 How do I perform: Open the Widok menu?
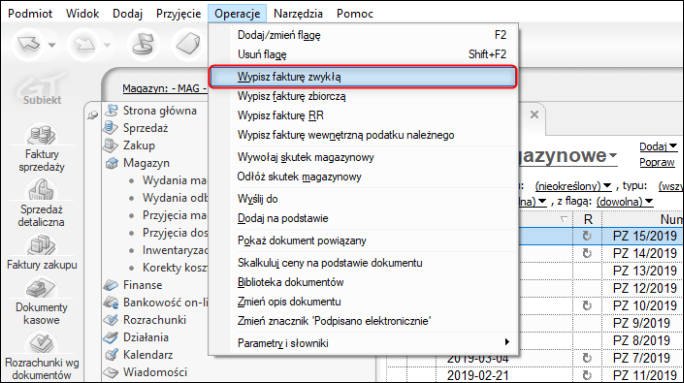click(82, 14)
